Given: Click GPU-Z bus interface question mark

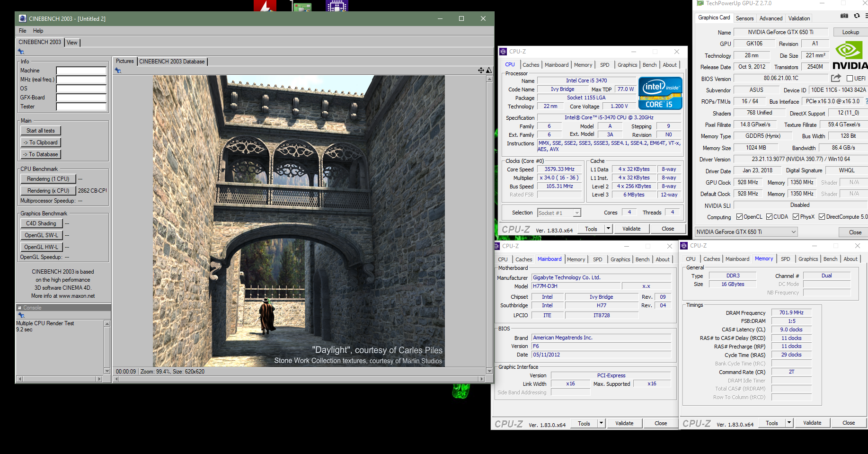Looking at the screenshot, I should click(866, 101).
